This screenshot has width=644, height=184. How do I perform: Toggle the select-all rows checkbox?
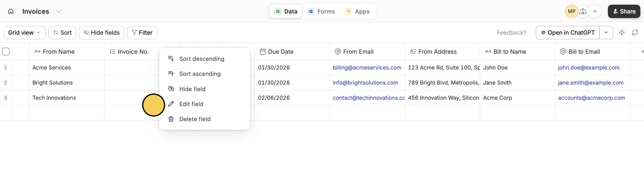tap(6, 51)
